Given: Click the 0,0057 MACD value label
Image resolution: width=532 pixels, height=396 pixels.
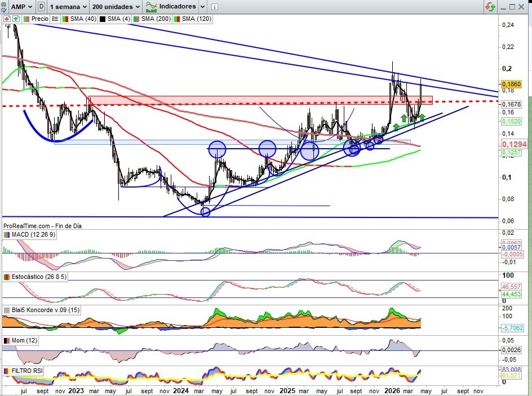Looking at the screenshot, I should pyautogui.click(x=511, y=247).
